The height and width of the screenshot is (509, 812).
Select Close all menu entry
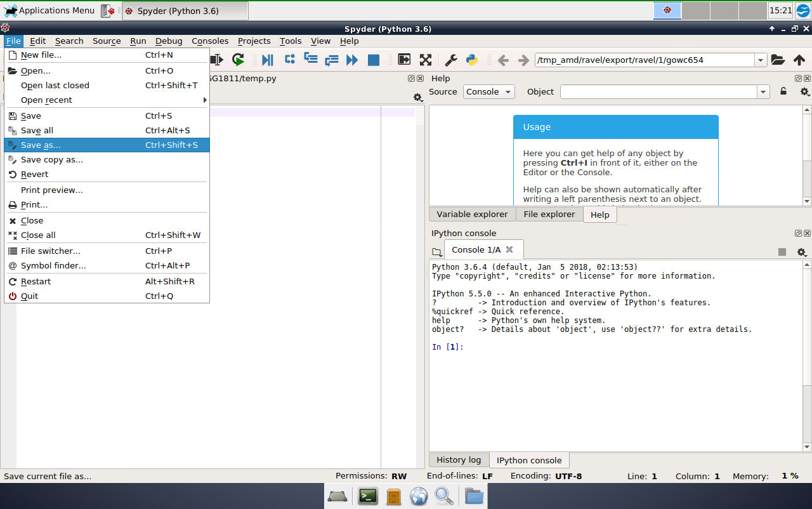[x=107, y=235]
